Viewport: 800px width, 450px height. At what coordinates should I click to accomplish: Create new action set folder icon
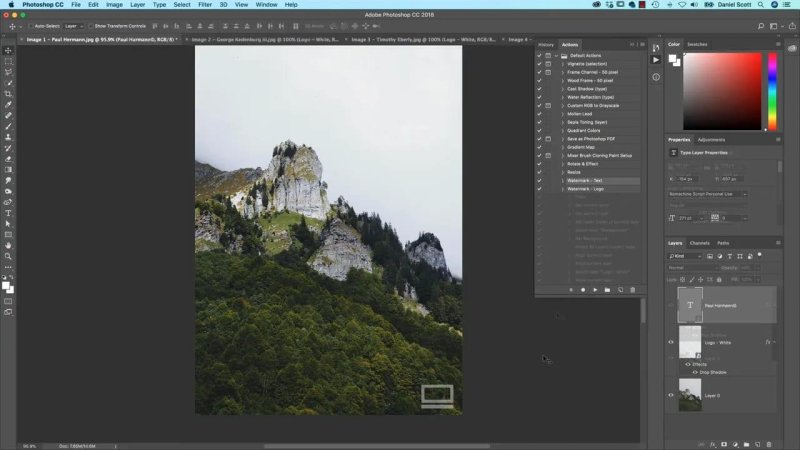pos(607,290)
